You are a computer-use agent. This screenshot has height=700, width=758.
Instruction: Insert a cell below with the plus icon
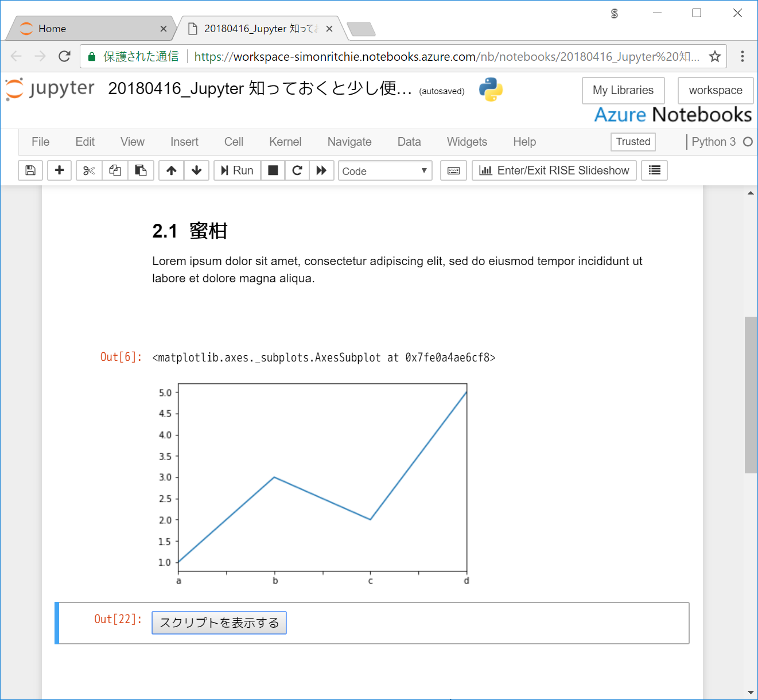59,170
